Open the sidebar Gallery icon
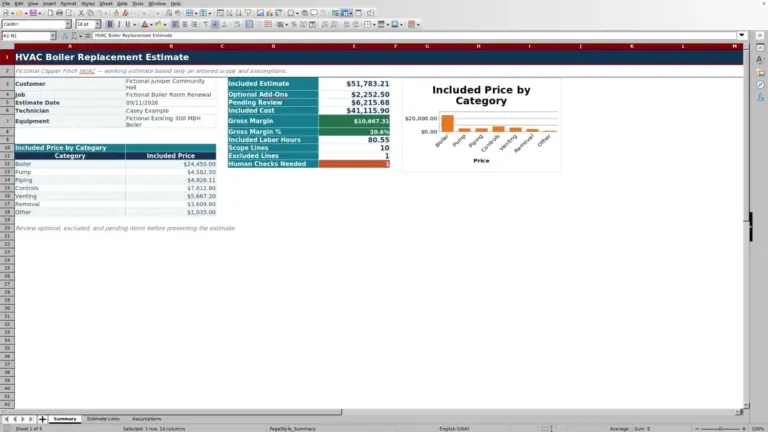Image resolution: width=768 pixels, height=432 pixels. point(760,72)
